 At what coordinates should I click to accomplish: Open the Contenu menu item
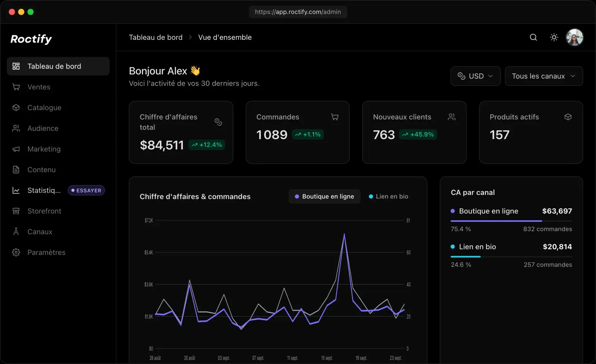coord(58,170)
